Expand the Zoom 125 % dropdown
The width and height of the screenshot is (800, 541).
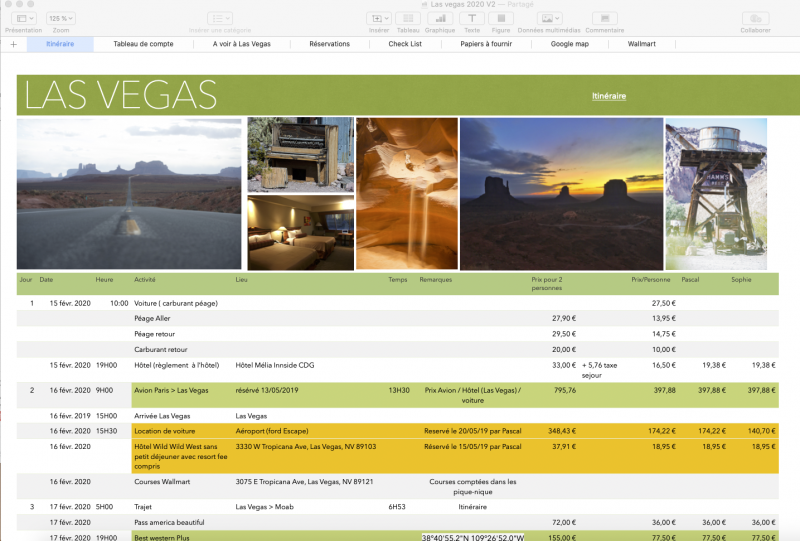pyautogui.click(x=60, y=19)
